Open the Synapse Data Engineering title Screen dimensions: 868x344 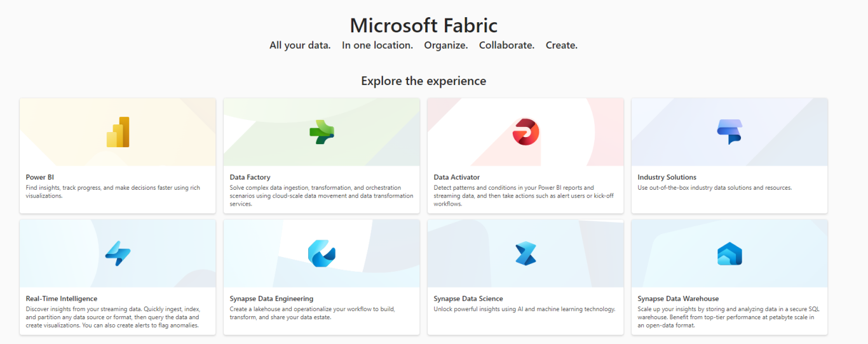tap(271, 298)
